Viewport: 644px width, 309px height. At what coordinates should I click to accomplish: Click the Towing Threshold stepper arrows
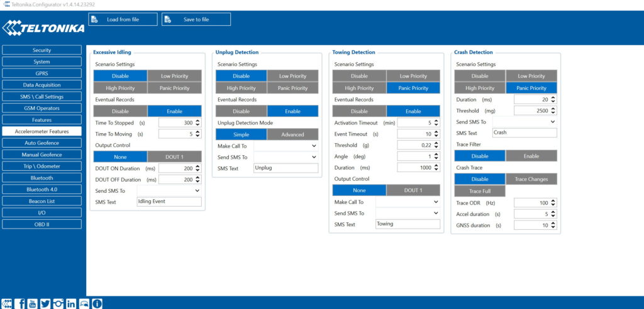436,145
